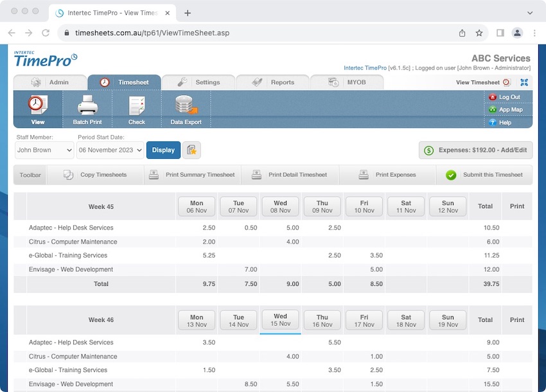Switch to the Timesheet tab
546x392 pixels.
(x=125, y=83)
